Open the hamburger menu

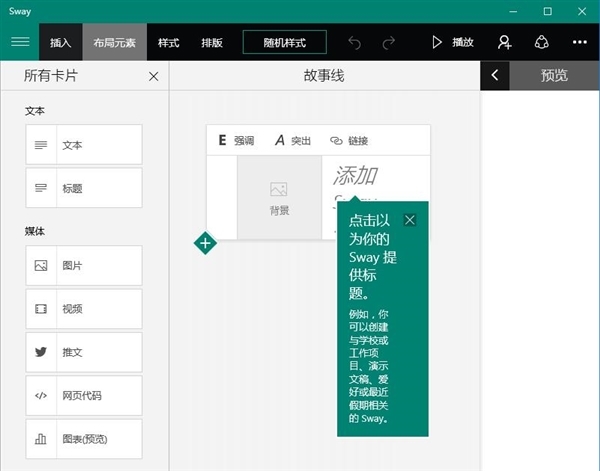[20, 42]
